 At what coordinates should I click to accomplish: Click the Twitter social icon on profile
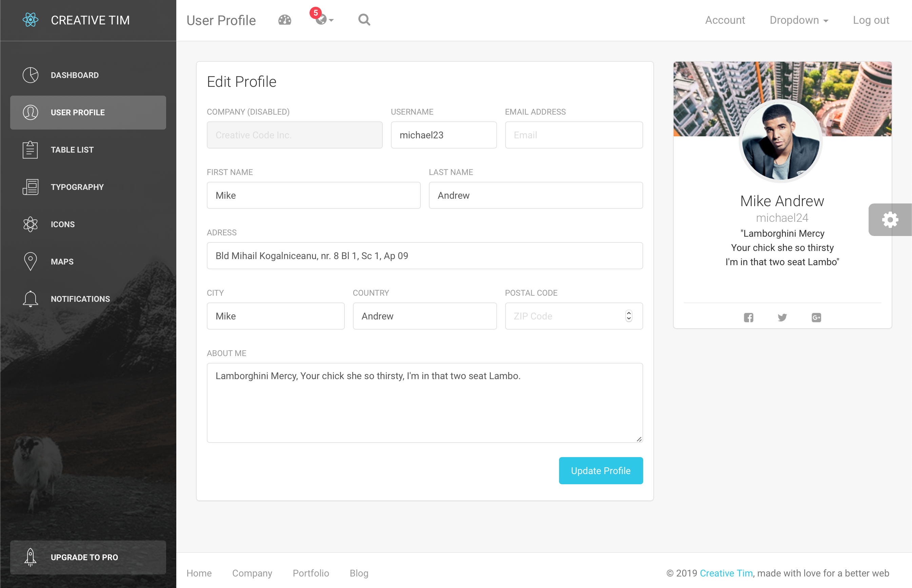click(782, 317)
